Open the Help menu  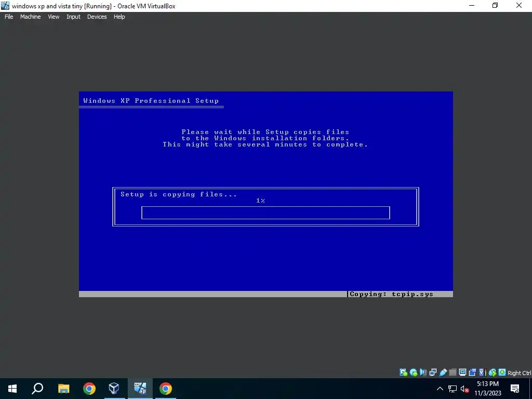tap(119, 17)
